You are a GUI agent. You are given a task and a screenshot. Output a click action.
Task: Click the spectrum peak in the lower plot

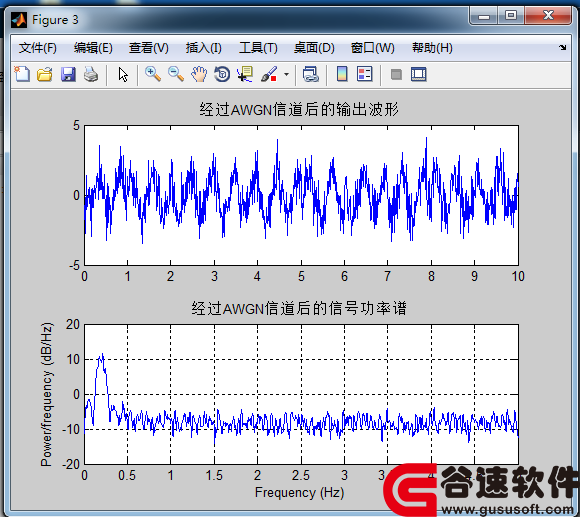[102, 356]
